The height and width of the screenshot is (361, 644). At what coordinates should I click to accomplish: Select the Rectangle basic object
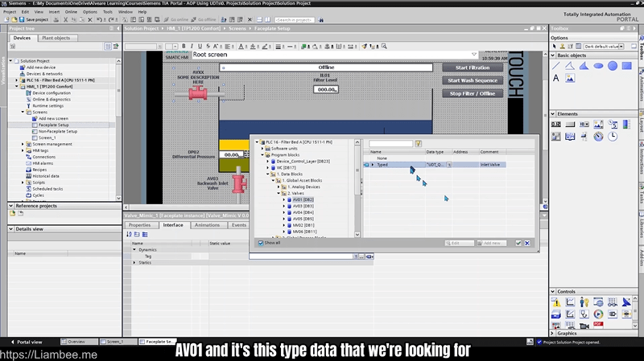pyautogui.click(x=626, y=65)
